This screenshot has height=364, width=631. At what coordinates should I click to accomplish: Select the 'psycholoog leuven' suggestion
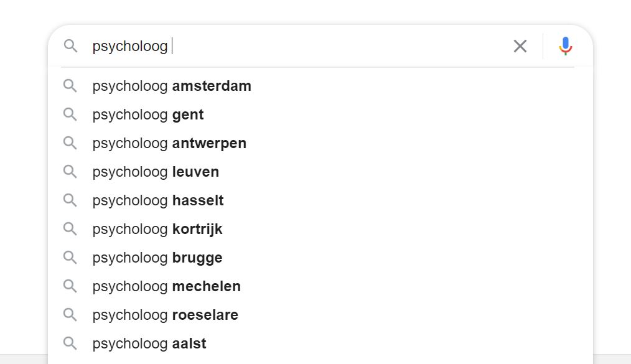(156, 172)
